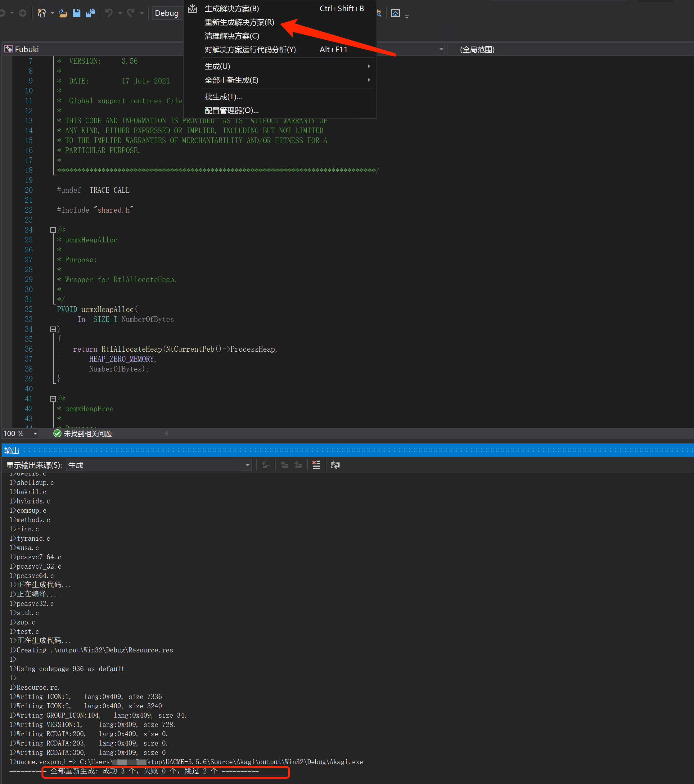Click the #include "shared.h" line

click(x=95, y=210)
